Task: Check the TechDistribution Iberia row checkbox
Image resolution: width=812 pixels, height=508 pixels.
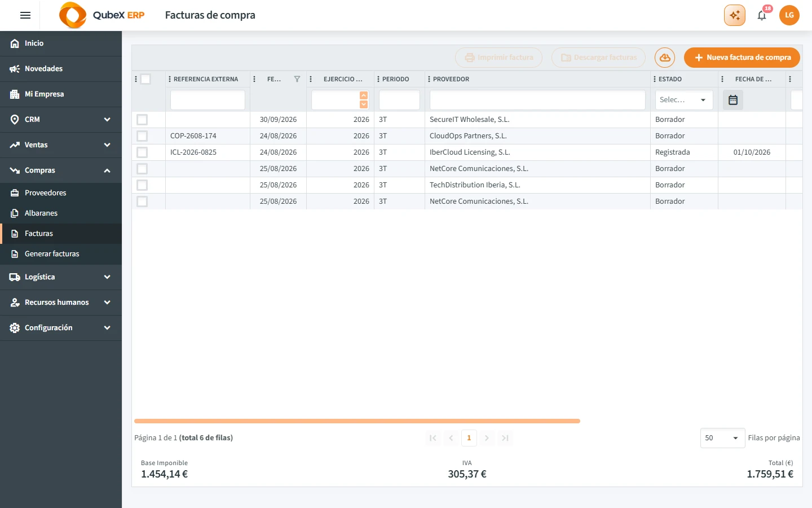Action: tap(142, 185)
